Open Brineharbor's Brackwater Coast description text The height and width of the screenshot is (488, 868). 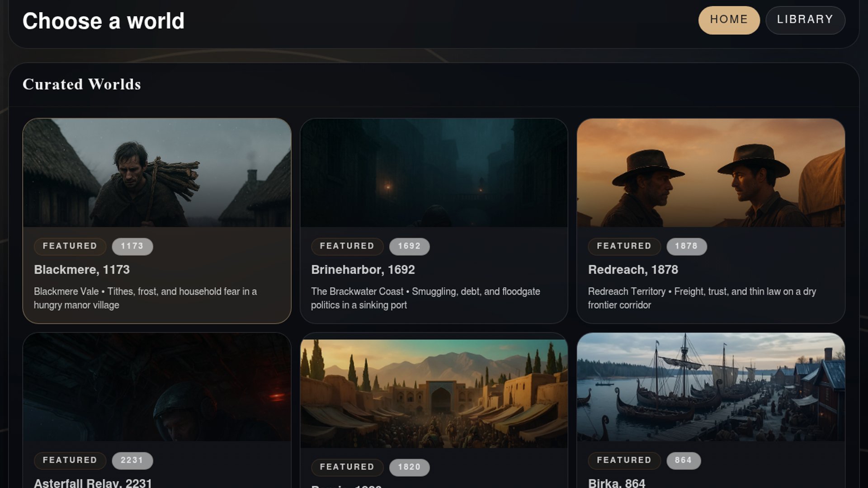(x=425, y=298)
